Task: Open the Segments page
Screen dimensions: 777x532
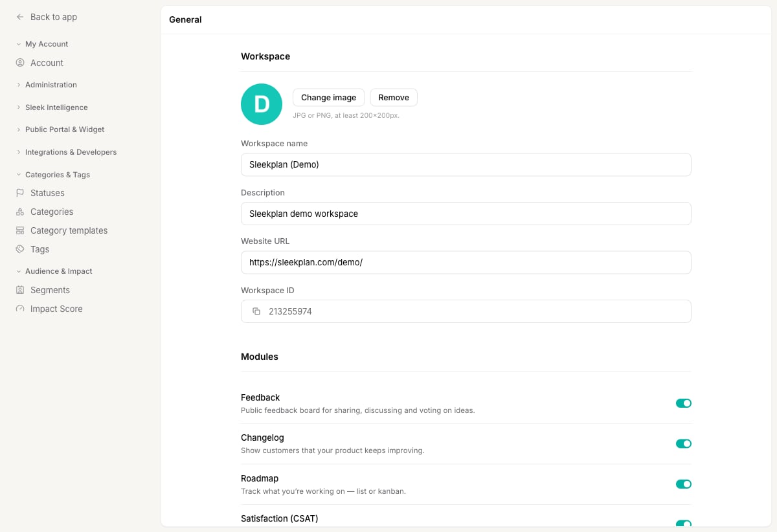Action: point(50,290)
